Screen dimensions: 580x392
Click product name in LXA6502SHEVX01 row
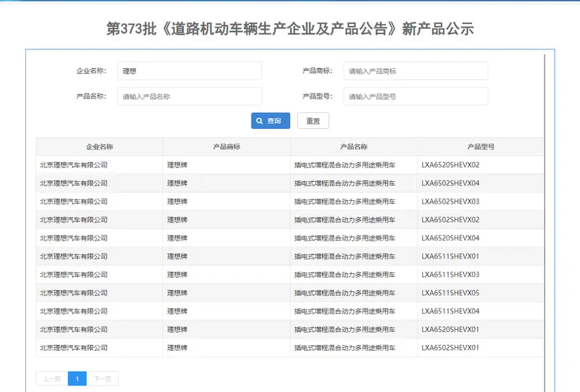tap(345, 348)
